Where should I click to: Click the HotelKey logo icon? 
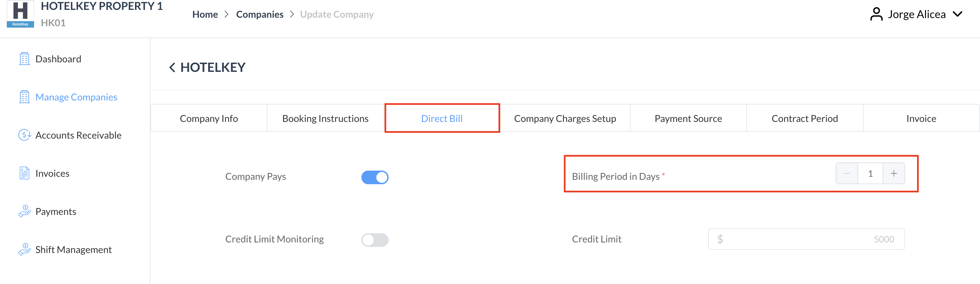click(x=20, y=14)
